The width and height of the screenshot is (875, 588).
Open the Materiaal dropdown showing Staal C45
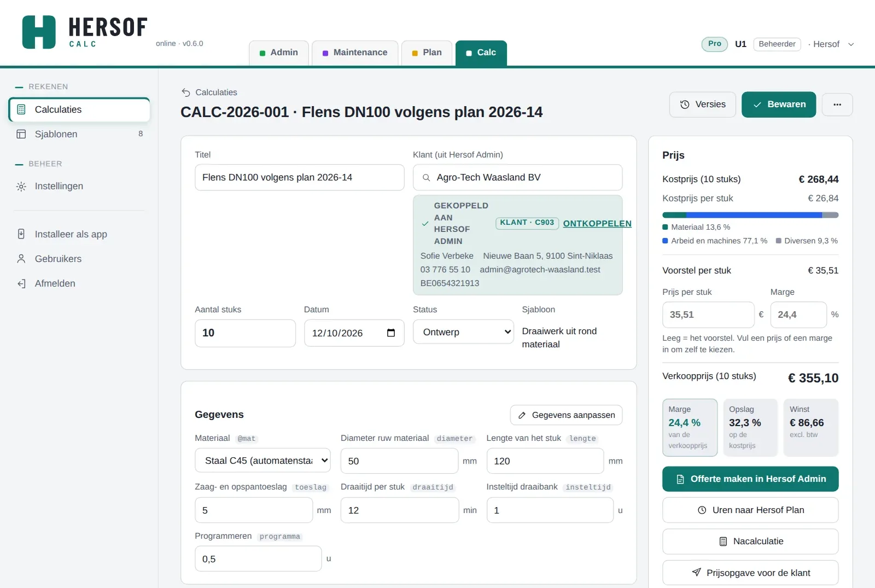point(262,461)
